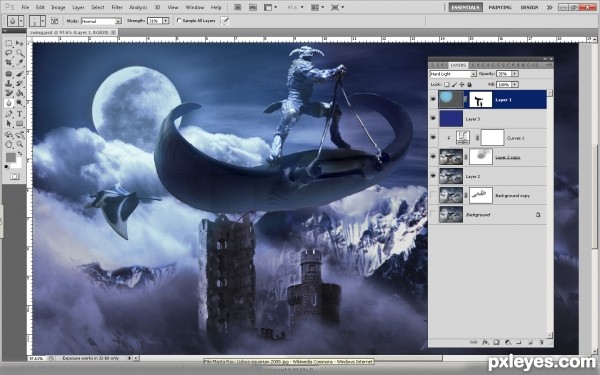
Task: Reset default foreground and background colors
Action: 7,167
